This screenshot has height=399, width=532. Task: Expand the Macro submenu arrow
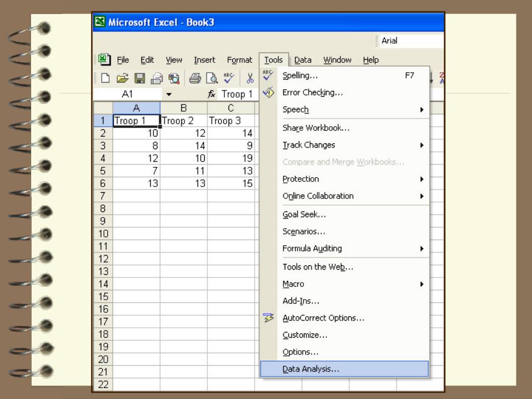pos(422,284)
